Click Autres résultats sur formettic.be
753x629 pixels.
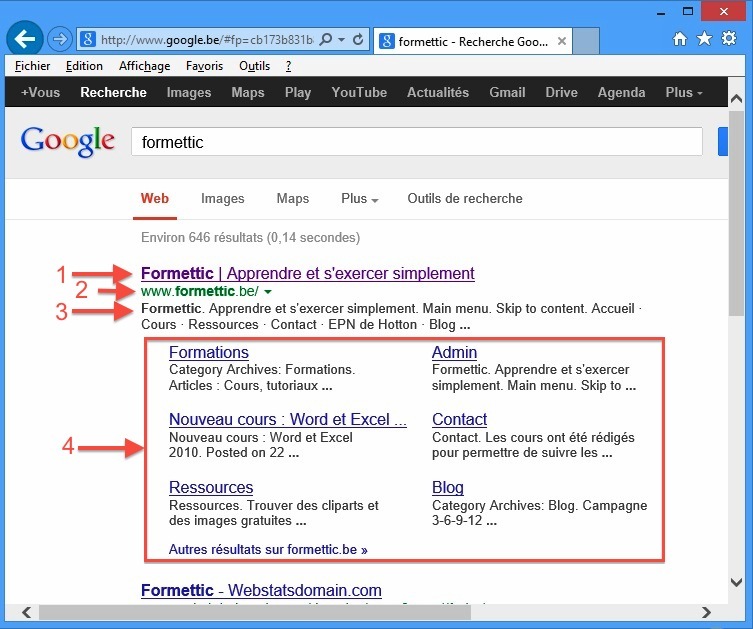[268, 549]
